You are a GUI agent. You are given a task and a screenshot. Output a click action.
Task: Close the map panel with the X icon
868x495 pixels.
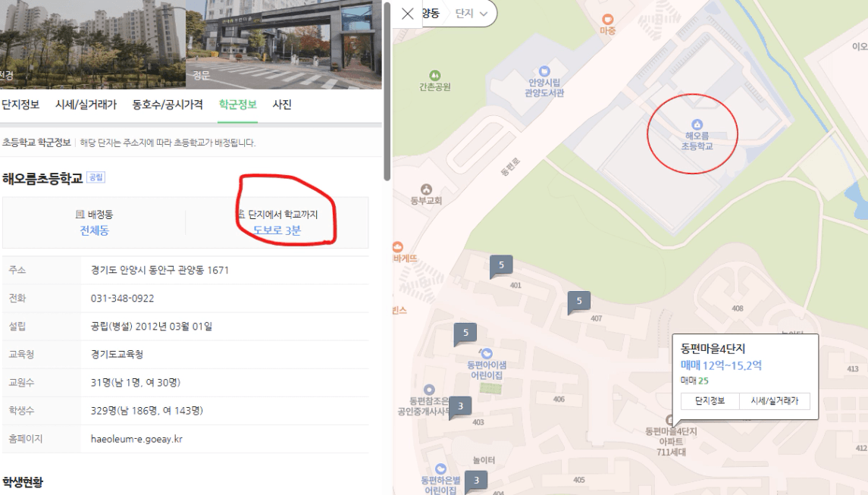(407, 14)
